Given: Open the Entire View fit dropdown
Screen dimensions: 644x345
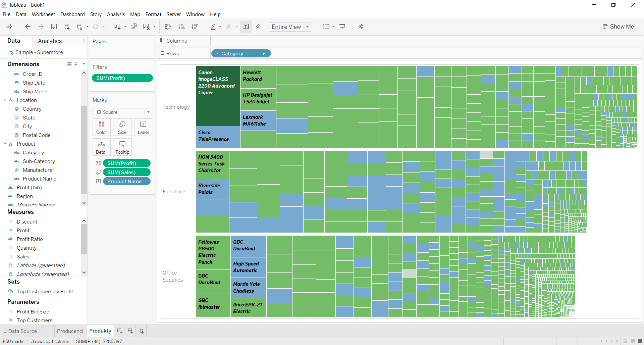Looking at the screenshot, I should 290,27.
